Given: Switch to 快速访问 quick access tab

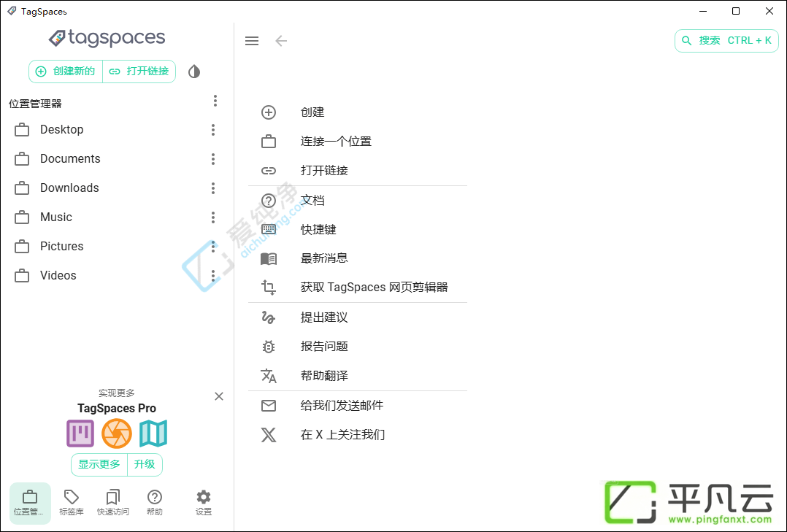Looking at the screenshot, I should pyautogui.click(x=113, y=504).
